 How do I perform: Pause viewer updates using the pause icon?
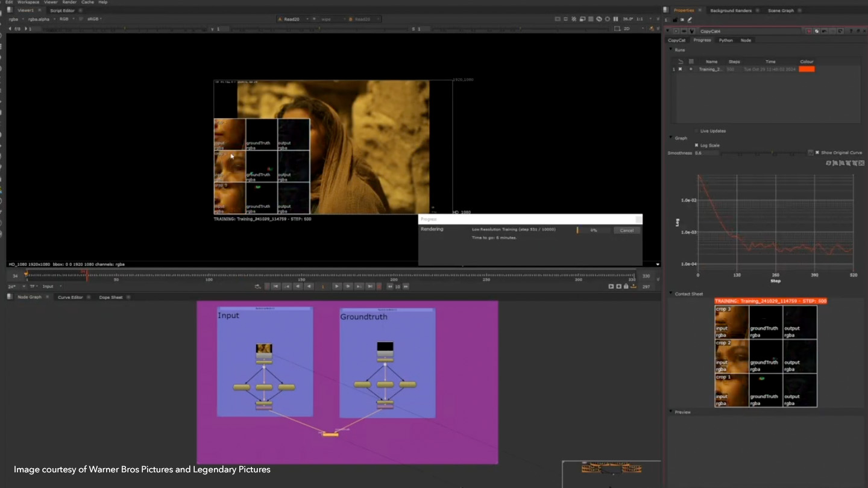pyautogui.click(x=615, y=19)
